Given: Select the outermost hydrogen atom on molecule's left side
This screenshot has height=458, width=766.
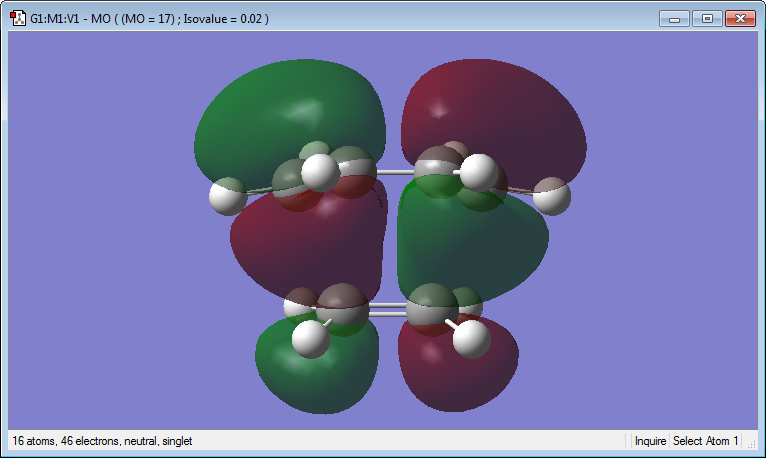Looking at the screenshot, I should pos(228,197).
